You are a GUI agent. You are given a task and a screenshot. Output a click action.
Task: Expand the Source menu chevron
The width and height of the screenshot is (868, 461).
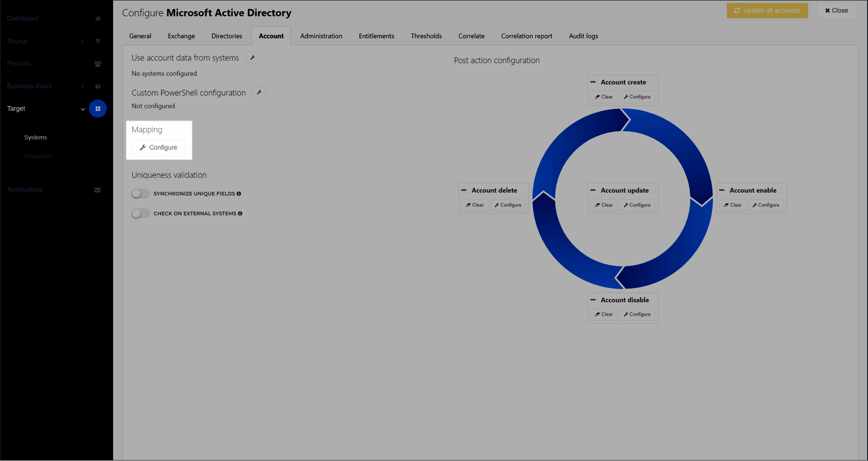coord(83,41)
